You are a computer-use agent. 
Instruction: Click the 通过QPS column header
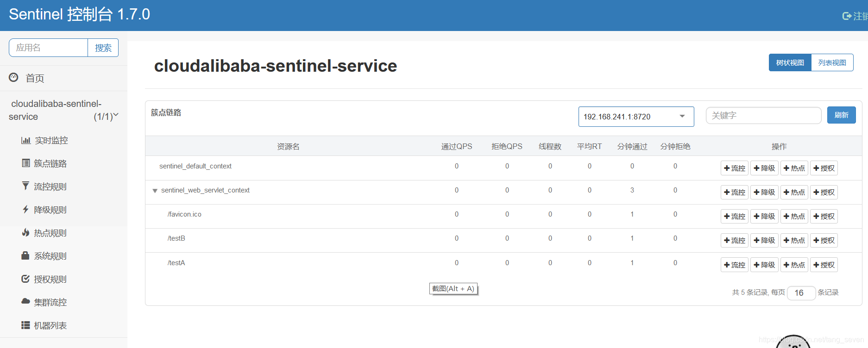(457, 146)
